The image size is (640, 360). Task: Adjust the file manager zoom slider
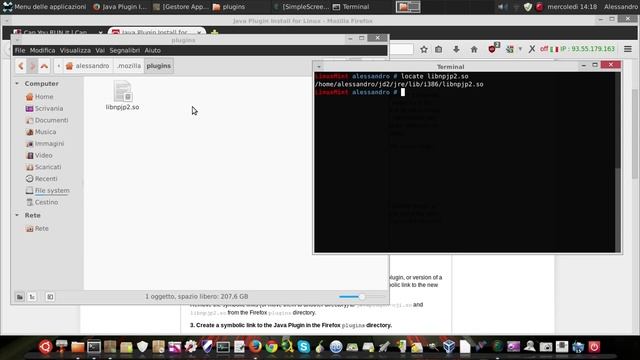pyautogui.click(x=362, y=297)
